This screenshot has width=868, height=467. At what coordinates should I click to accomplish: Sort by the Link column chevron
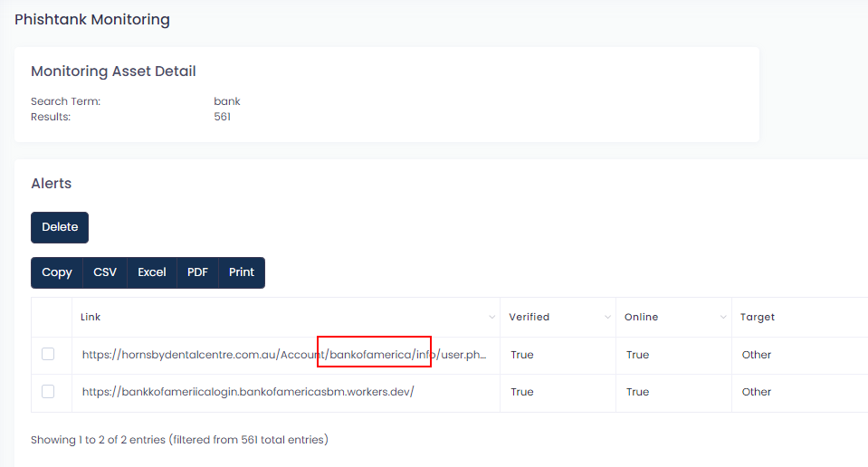491,317
